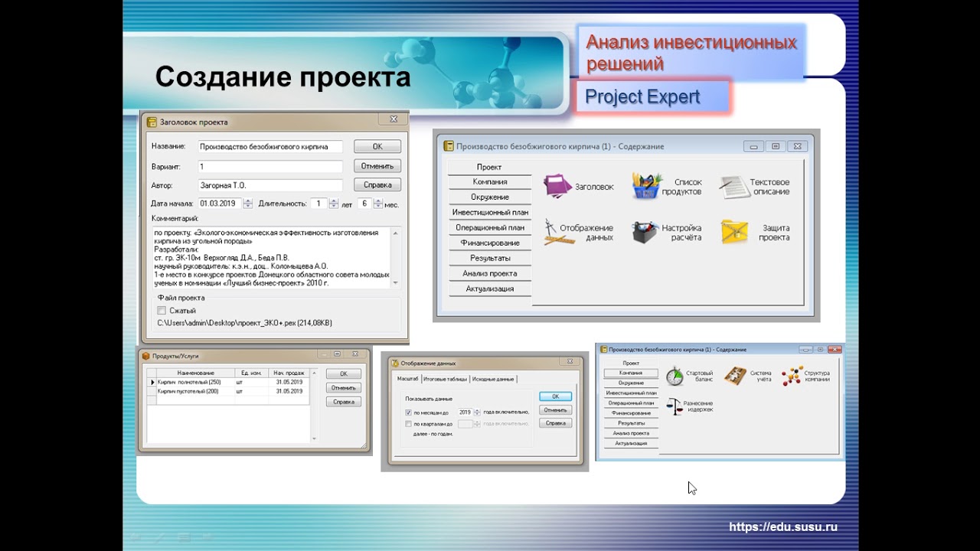Click the Дата начала date field
This screenshot has height=551, width=980.
(220, 204)
